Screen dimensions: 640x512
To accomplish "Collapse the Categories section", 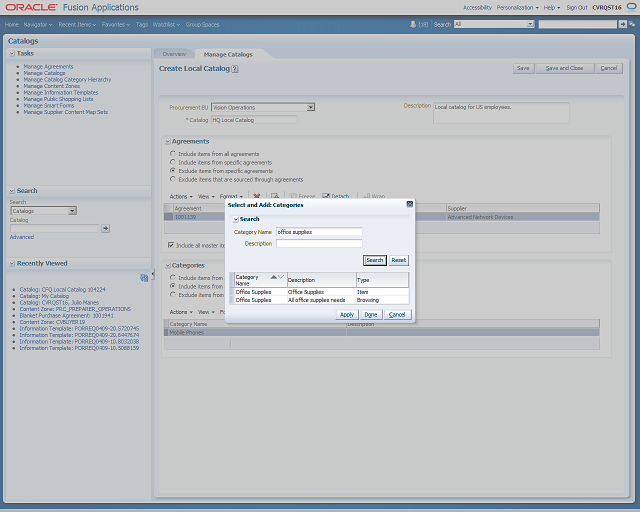I will (x=168, y=266).
